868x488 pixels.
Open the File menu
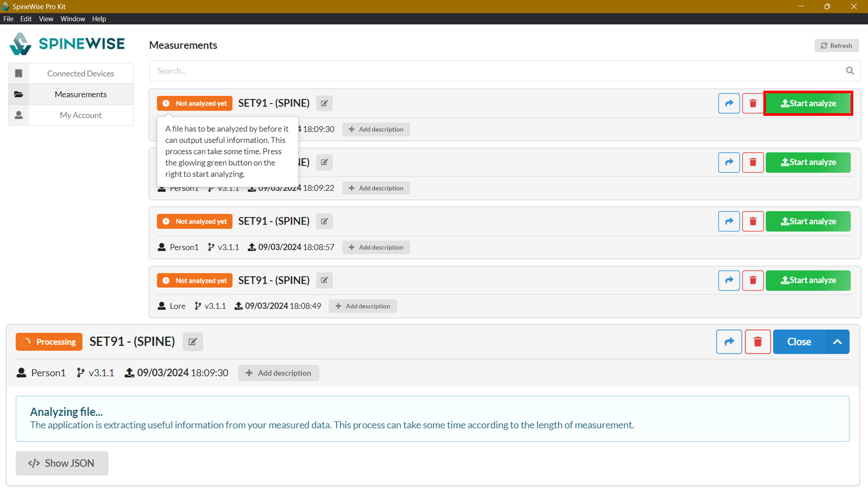pos(8,19)
